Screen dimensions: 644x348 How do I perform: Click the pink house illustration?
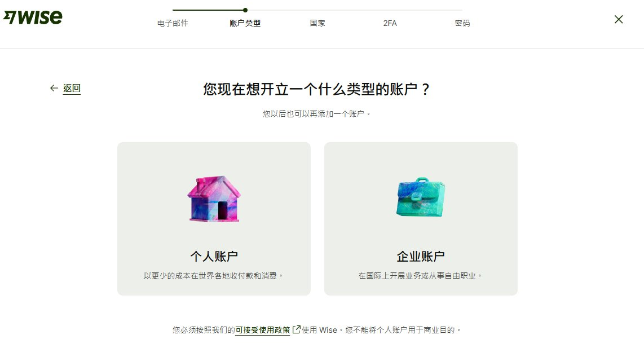coord(214,199)
